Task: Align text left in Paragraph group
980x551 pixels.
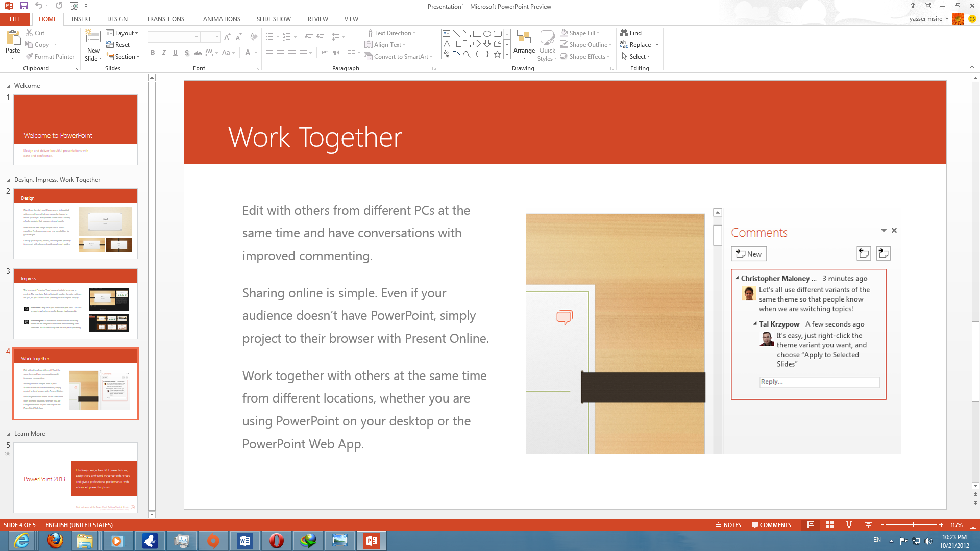Action: pos(269,53)
